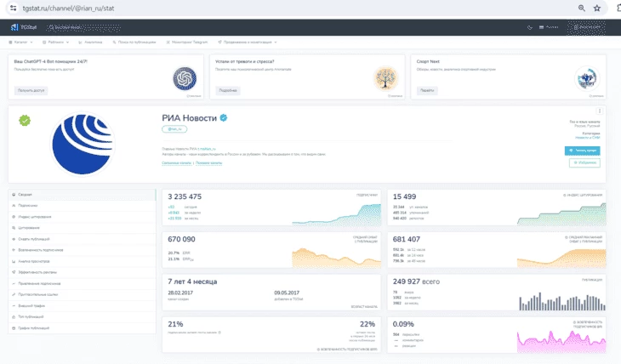Open the График публикаций sidebar section
This screenshot has height=364, width=621.
coord(82,328)
